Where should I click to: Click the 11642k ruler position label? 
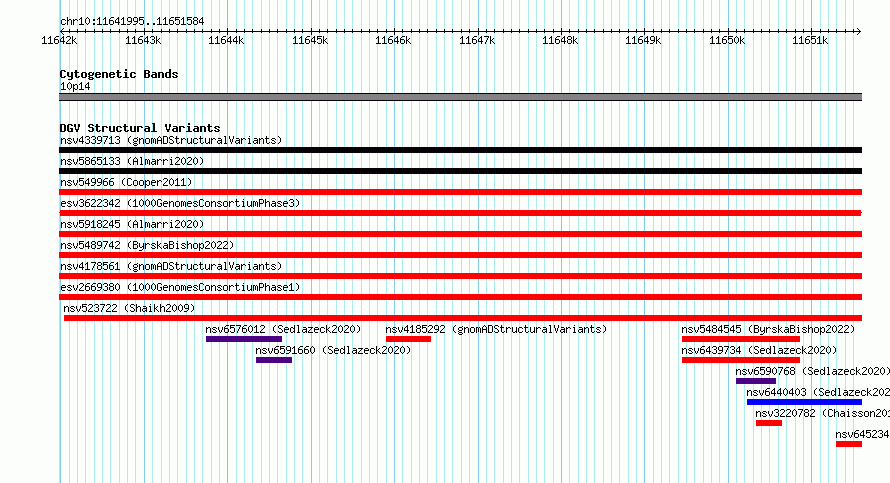tap(59, 40)
